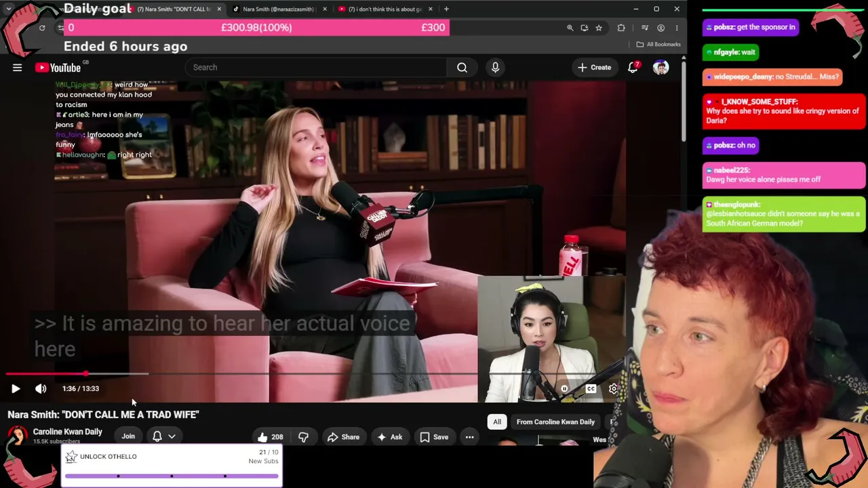Open the Chrome profile icon

point(660,28)
